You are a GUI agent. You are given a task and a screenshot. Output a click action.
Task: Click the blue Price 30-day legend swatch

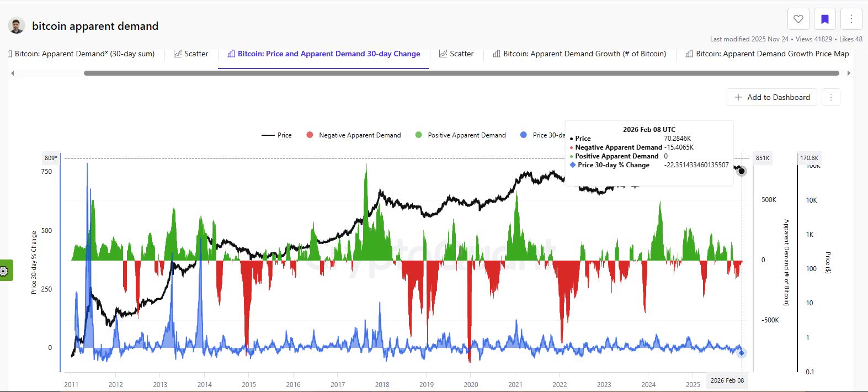tap(524, 135)
